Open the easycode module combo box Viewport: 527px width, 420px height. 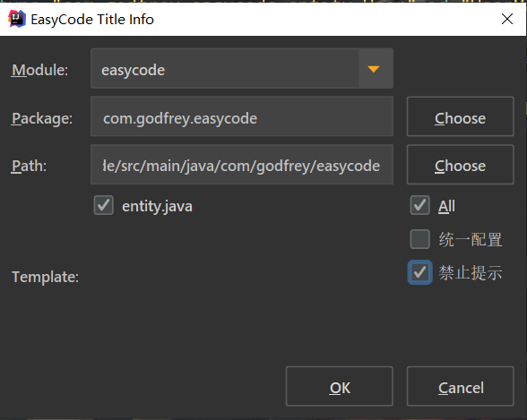tap(242, 68)
